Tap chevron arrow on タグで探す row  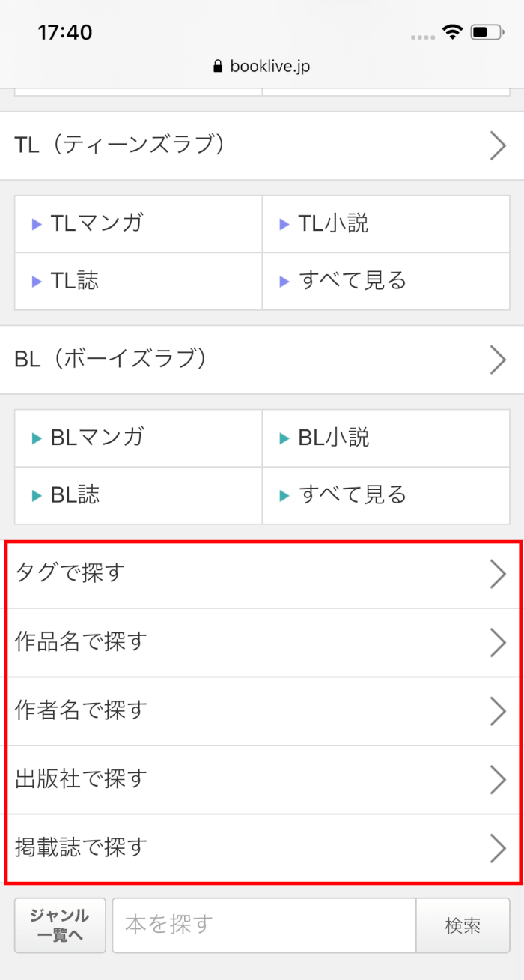coord(498,574)
